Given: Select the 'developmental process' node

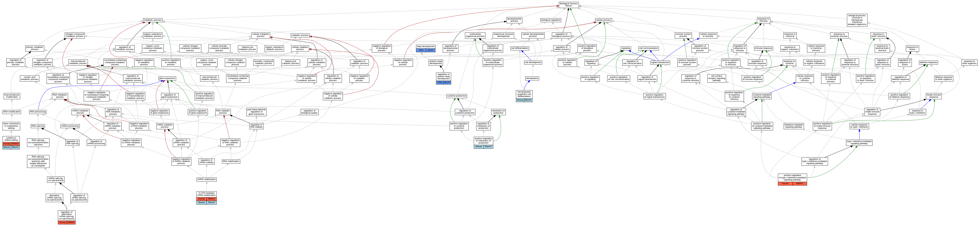Looking at the screenshot, I should coord(514,20).
